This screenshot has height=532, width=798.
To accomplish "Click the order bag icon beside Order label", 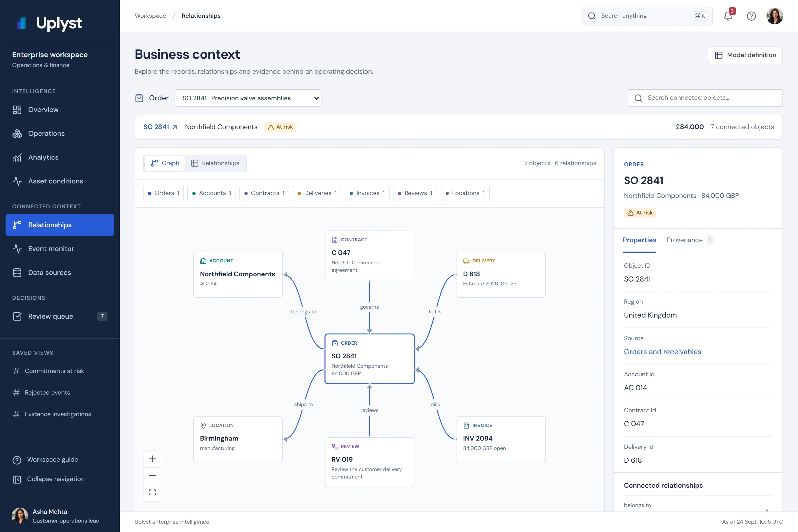I will (x=139, y=98).
